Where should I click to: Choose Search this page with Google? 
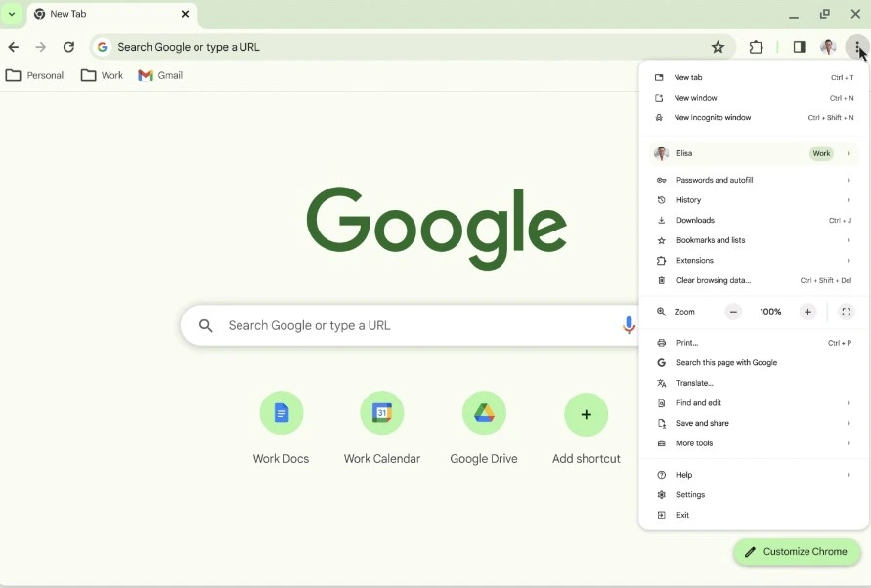click(754, 363)
